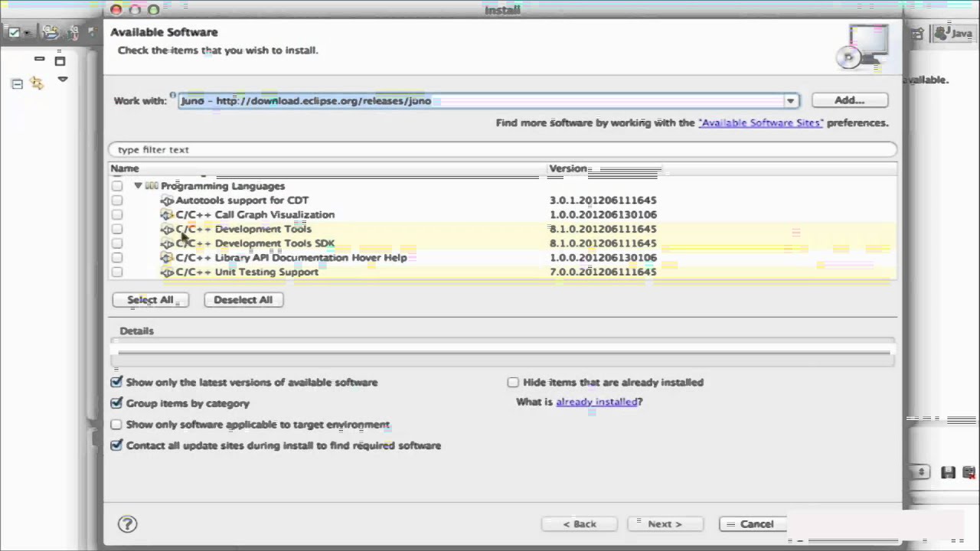The image size is (980, 551).
Task: Click the C/C++ Development Tools feature icon
Action: pos(167,229)
